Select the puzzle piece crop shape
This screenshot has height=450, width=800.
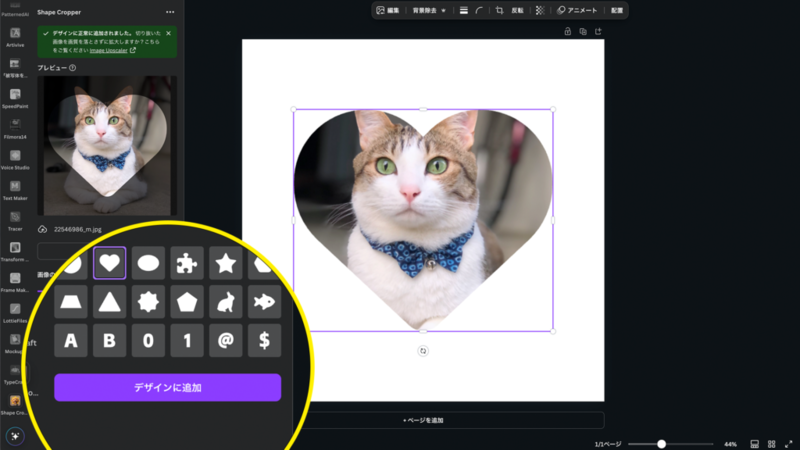pyautogui.click(x=187, y=263)
